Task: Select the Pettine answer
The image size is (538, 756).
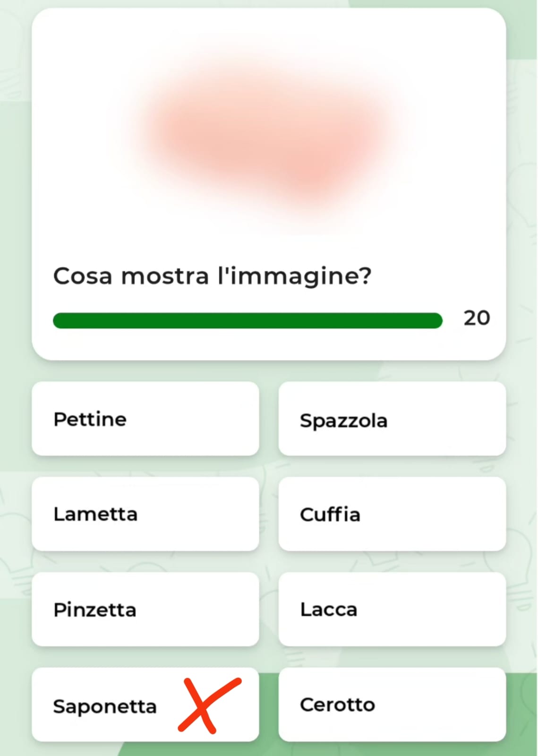Action: tap(145, 419)
